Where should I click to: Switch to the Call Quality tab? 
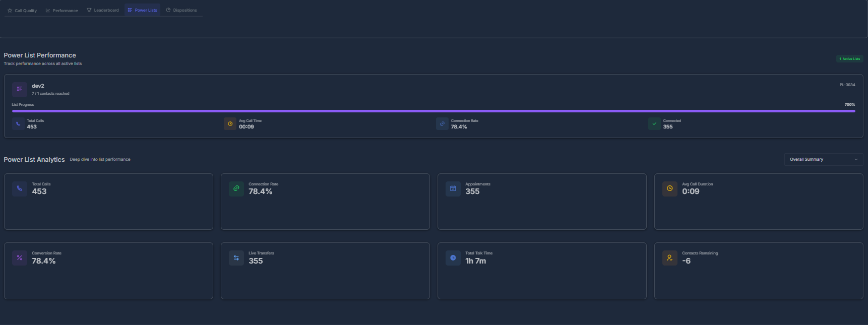click(22, 10)
